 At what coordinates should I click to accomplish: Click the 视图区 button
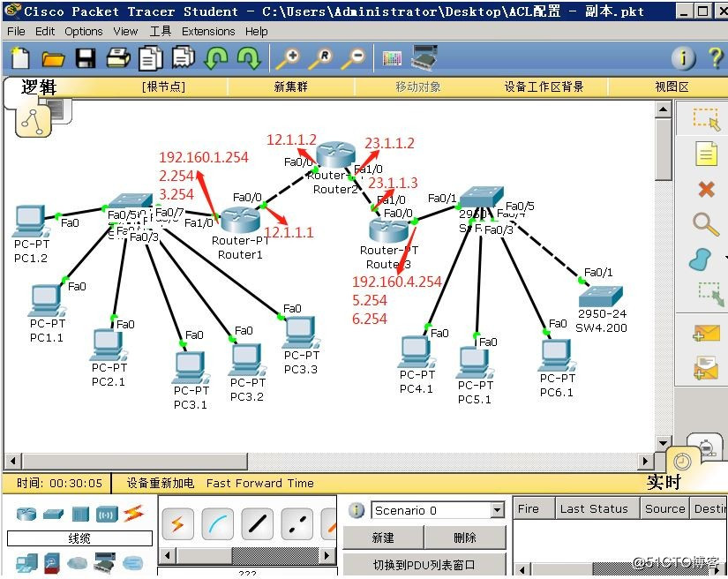pyautogui.click(x=672, y=86)
